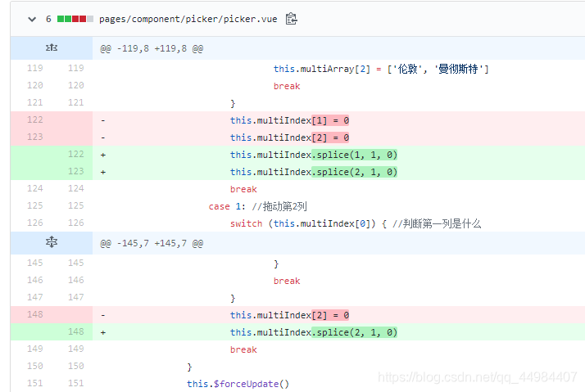
Task: Click the this.$forceUpdate() code line
Action: pyautogui.click(x=238, y=384)
